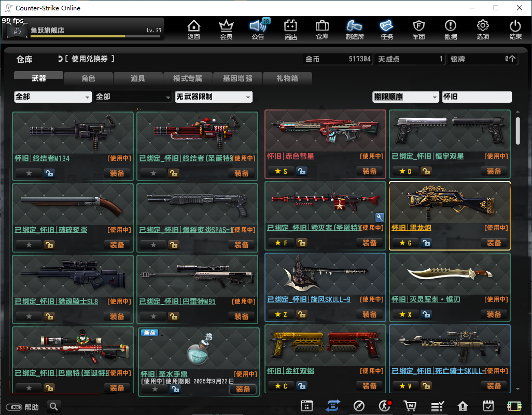
Task: Open 公告 announcements megaphone icon
Action: point(258,30)
